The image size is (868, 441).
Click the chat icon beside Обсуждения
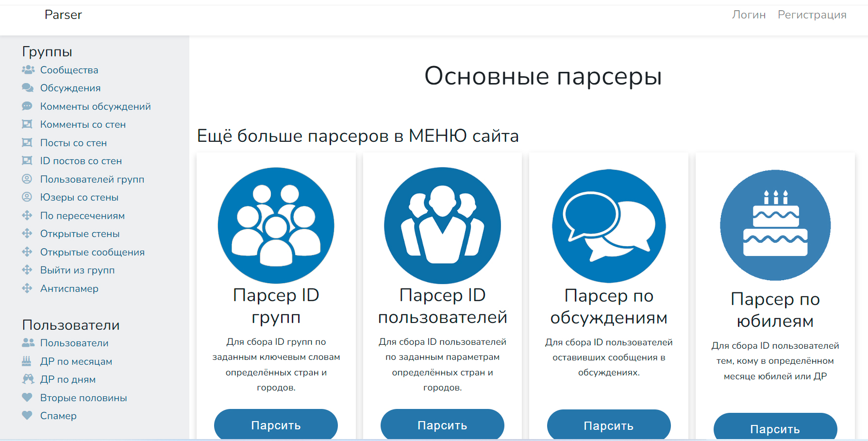click(28, 88)
